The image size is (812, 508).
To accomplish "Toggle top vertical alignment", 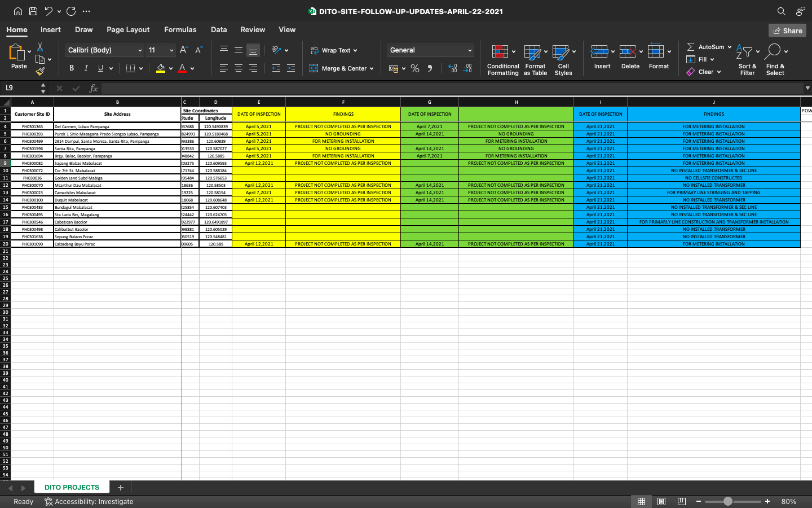I will (224, 50).
